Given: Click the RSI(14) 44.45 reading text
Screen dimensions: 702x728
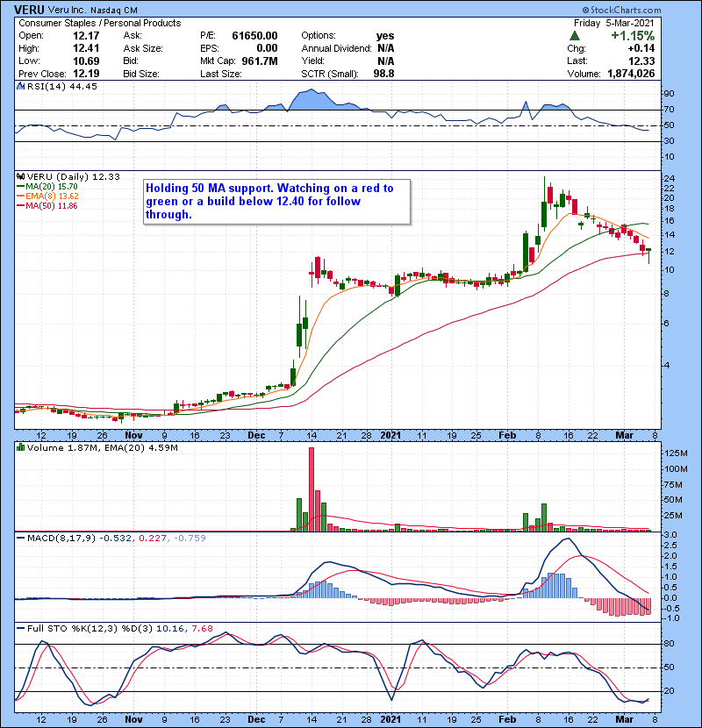Looking at the screenshot, I should pos(61,86).
